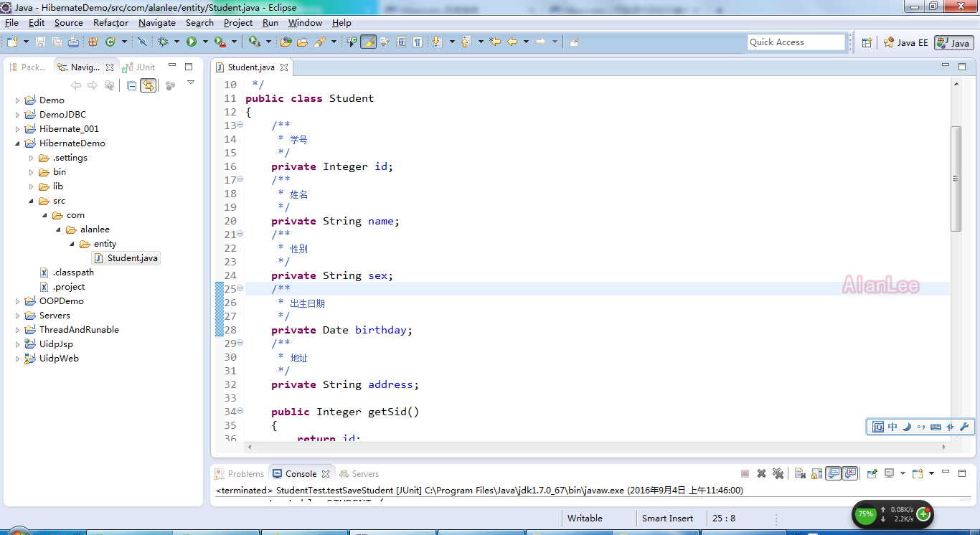
Task: Click the Quick Access search field
Action: [796, 42]
